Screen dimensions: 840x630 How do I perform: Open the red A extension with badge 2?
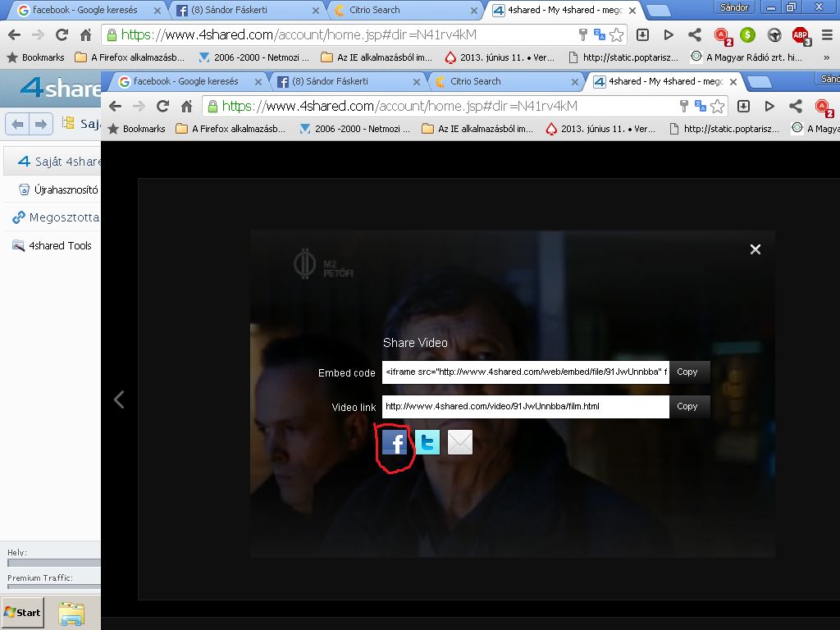pos(723,36)
